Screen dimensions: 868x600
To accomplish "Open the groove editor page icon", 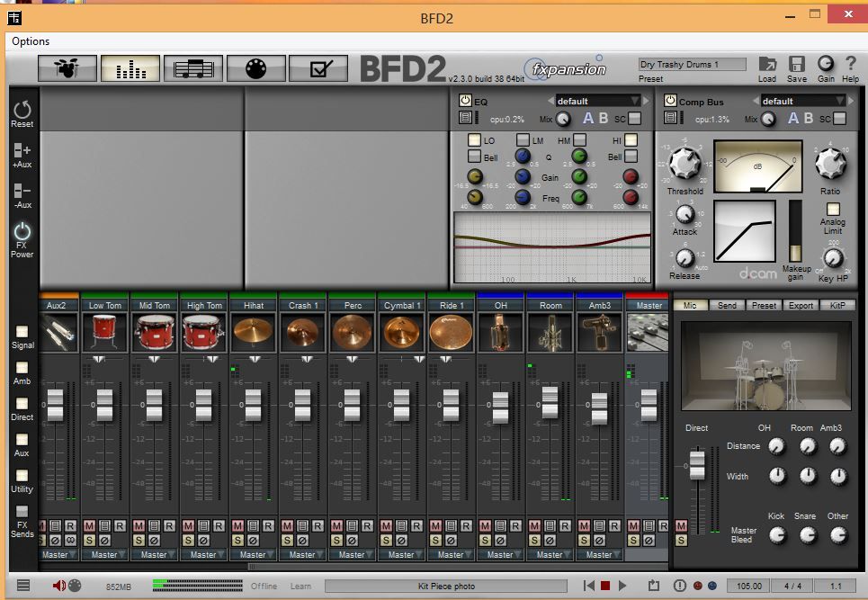I will (x=193, y=68).
